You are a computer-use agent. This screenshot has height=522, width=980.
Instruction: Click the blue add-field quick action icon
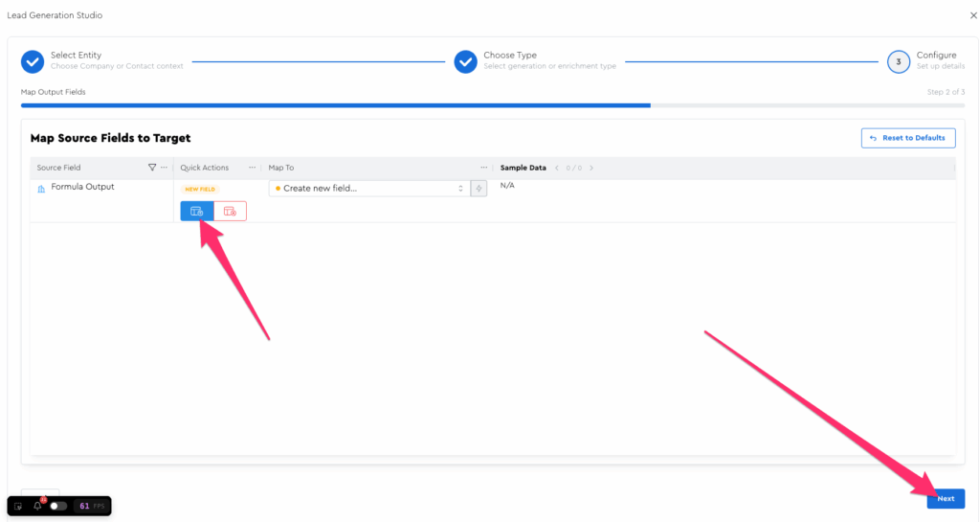coord(196,211)
